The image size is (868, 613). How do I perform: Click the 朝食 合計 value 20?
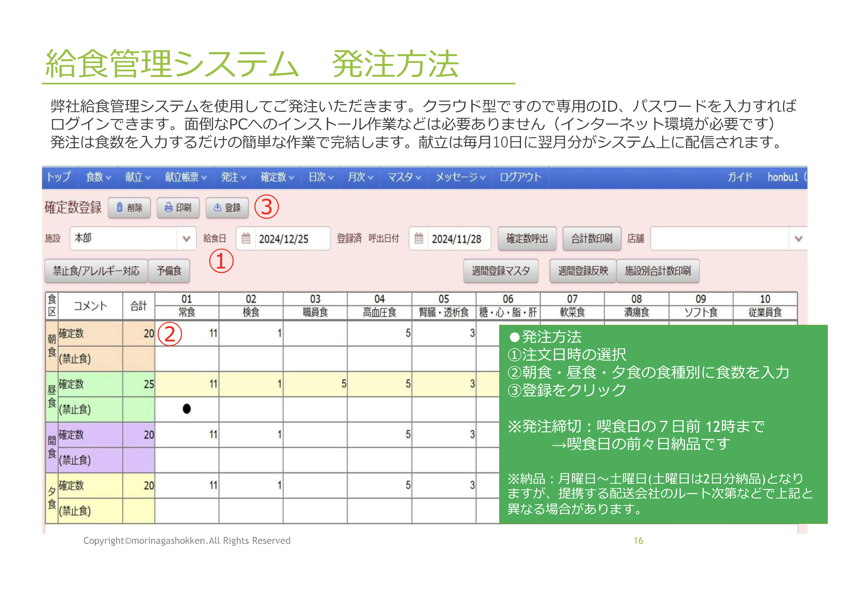(x=139, y=333)
